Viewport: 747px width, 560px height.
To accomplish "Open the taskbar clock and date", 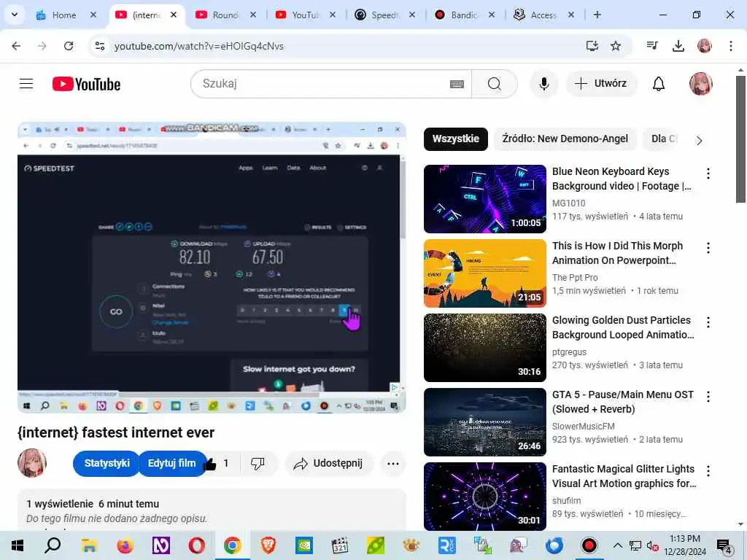I will [x=684, y=545].
